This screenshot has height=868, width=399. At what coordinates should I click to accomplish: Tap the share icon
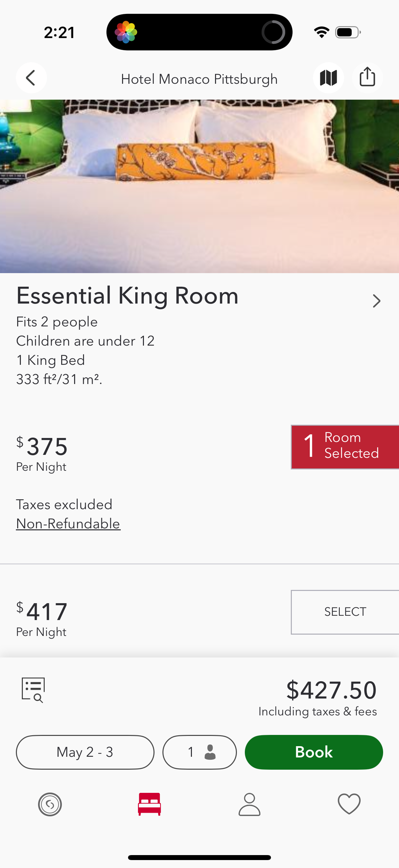pos(367,77)
